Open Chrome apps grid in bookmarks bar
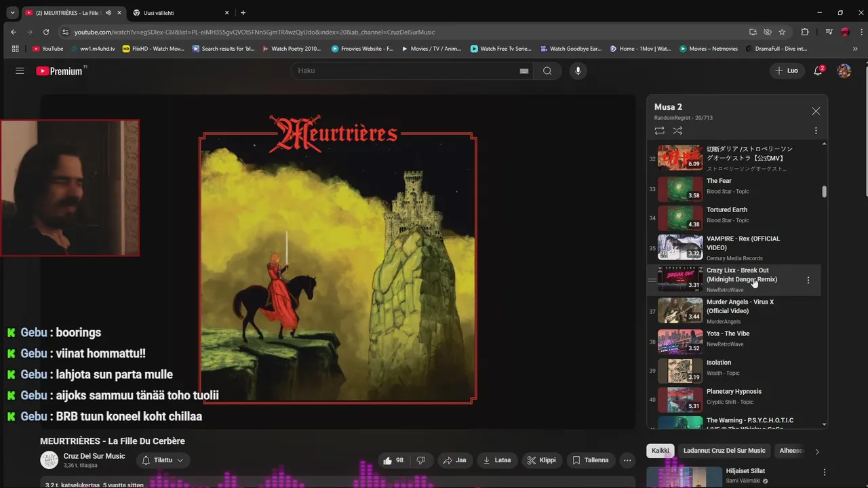Image resolution: width=868 pixels, height=488 pixels. point(16,49)
